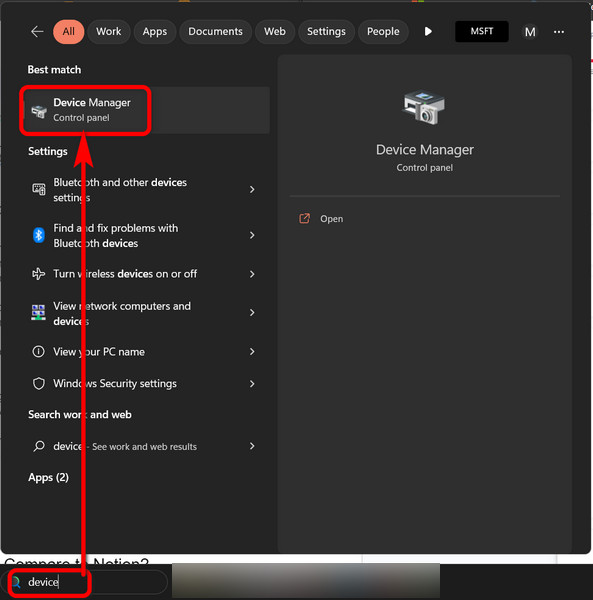Image resolution: width=593 pixels, height=600 pixels.
Task: Expand View your PC name chevron
Action: point(252,351)
